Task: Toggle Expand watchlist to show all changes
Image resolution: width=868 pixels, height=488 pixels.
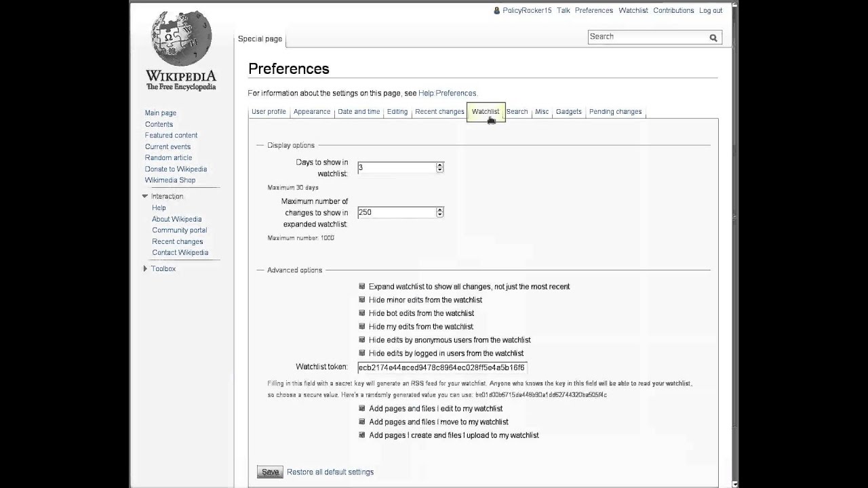Action: pyautogui.click(x=362, y=286)
